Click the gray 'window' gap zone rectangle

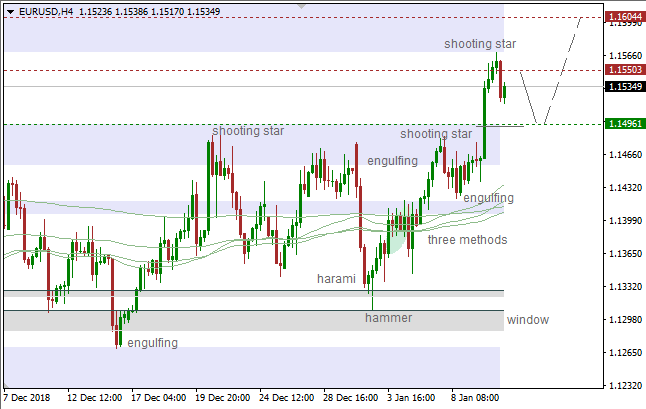250,320
